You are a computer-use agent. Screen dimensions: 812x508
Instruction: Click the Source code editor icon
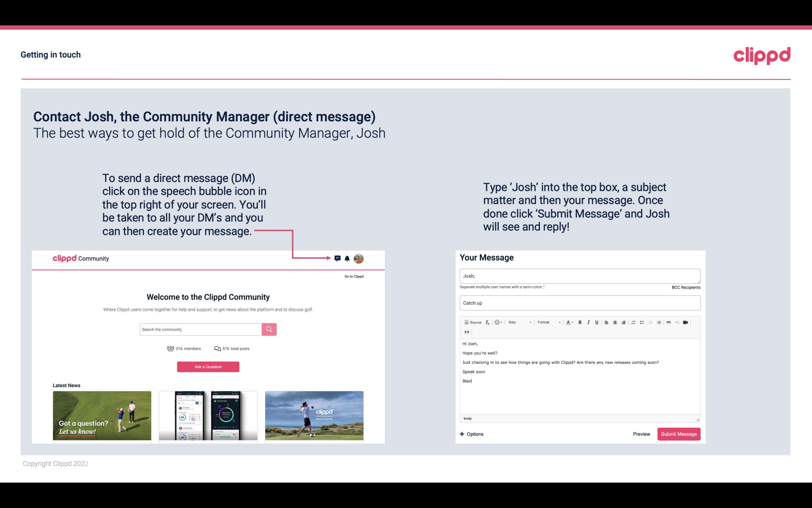point(472,322)
